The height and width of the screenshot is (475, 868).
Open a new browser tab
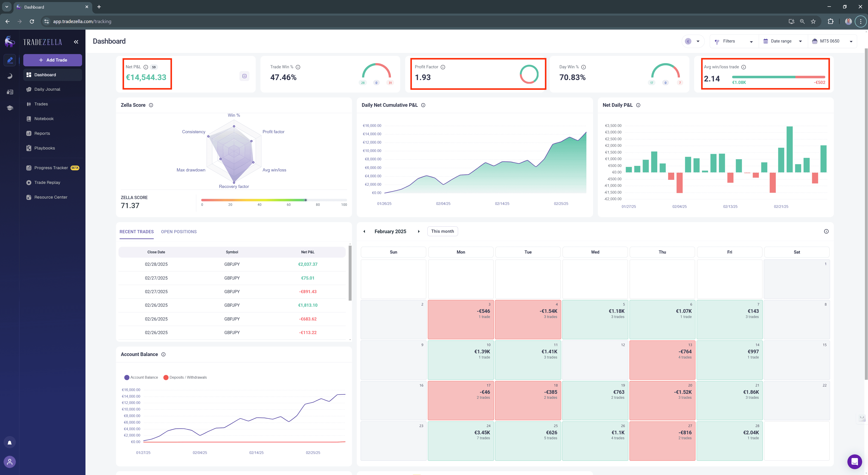(99, 7)
